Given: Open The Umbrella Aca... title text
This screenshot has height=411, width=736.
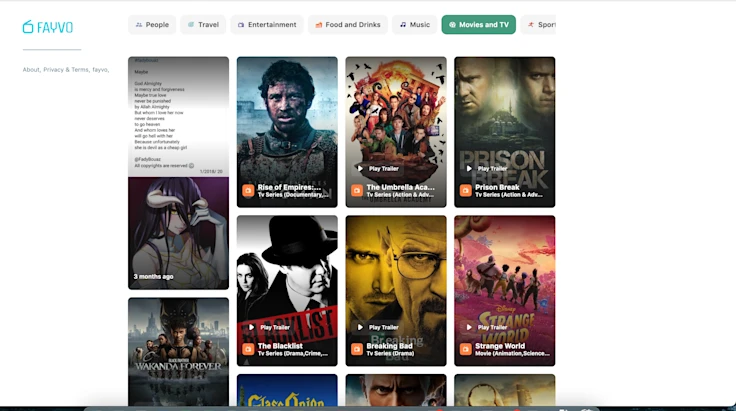Looking at the screenshot, I should click(x=400, y=187).
